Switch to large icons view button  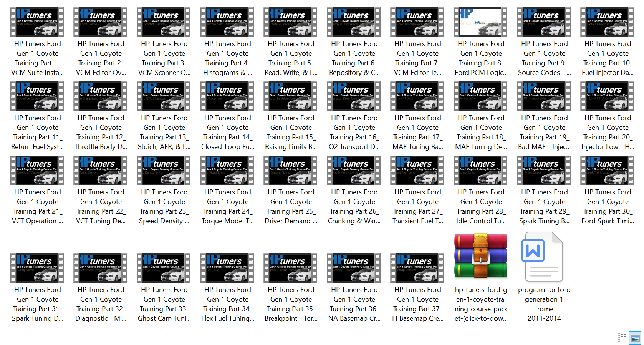point(636,338)
